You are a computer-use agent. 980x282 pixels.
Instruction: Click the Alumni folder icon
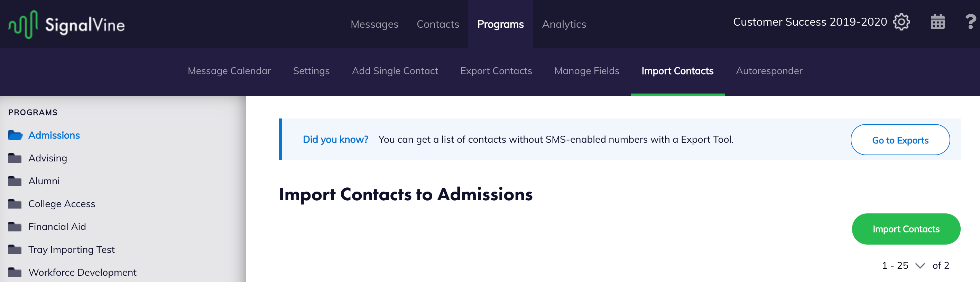[x=15, y=181]
